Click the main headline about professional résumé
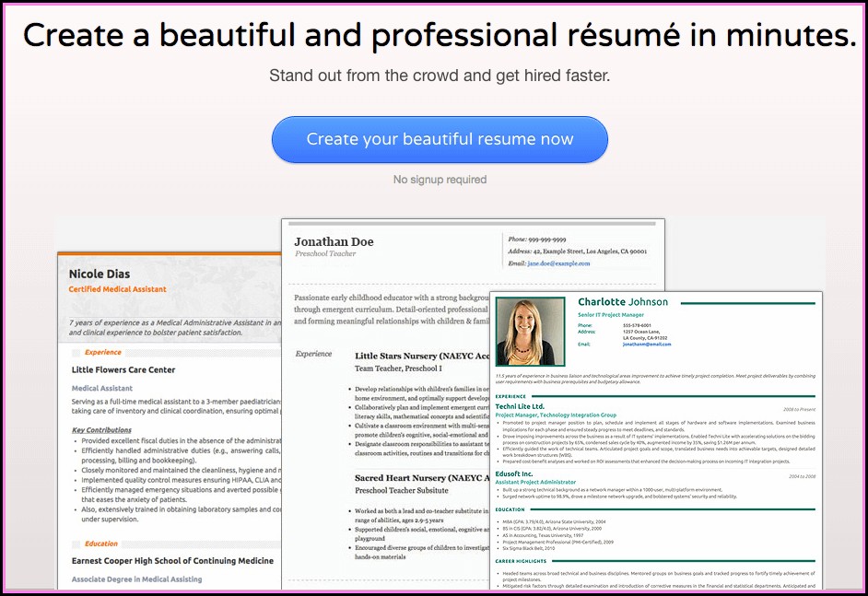This screenshot has width=868, height=596. click(440, 36)
